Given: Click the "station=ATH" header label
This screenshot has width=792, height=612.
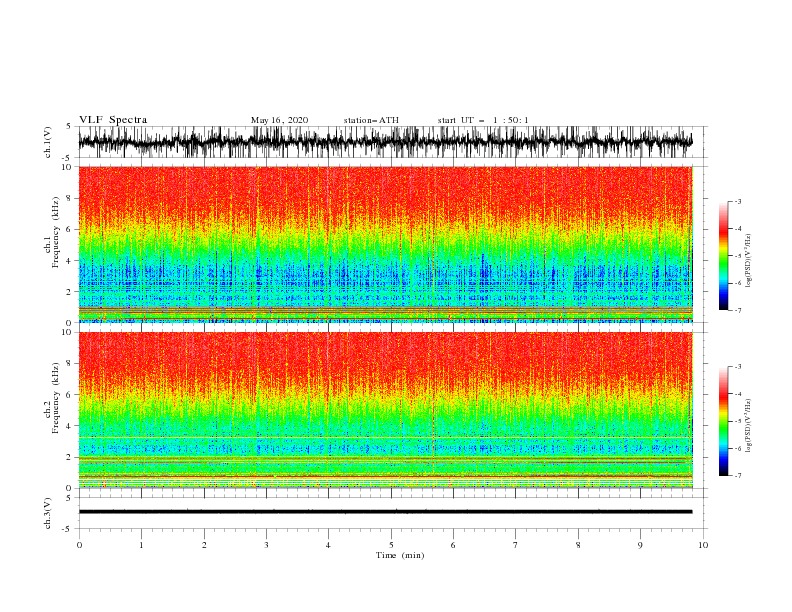Looking at the screenshot, I should coord(371,120).
